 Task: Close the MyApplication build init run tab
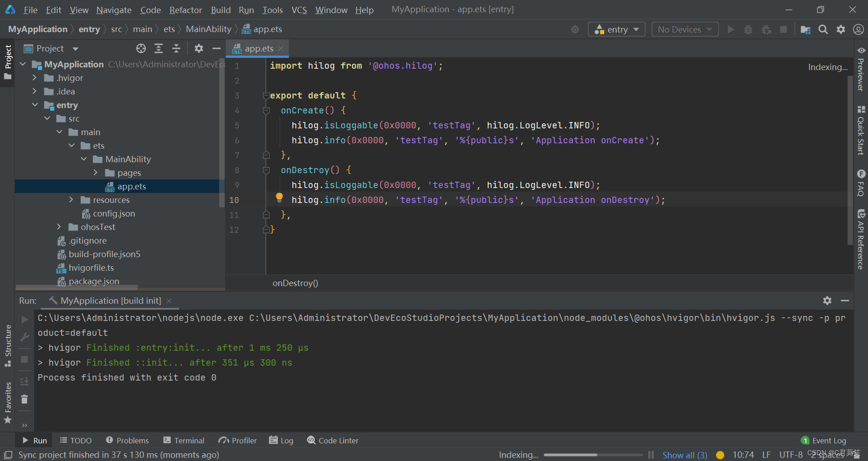point(169,301)
